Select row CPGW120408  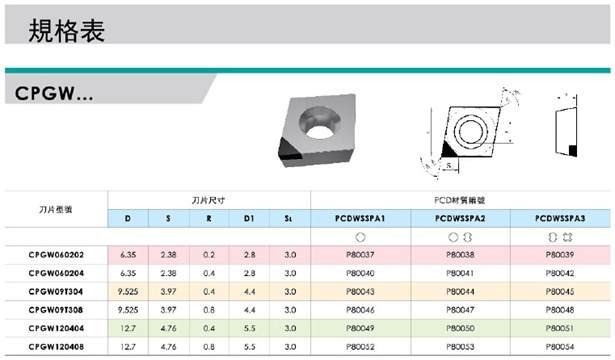tap(308, 347)
